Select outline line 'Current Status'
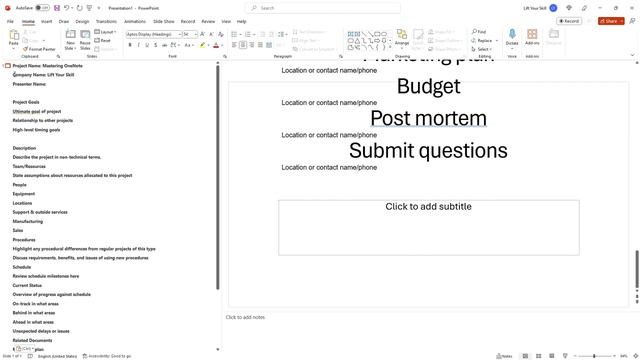640x360 pixels. (27, 285)
